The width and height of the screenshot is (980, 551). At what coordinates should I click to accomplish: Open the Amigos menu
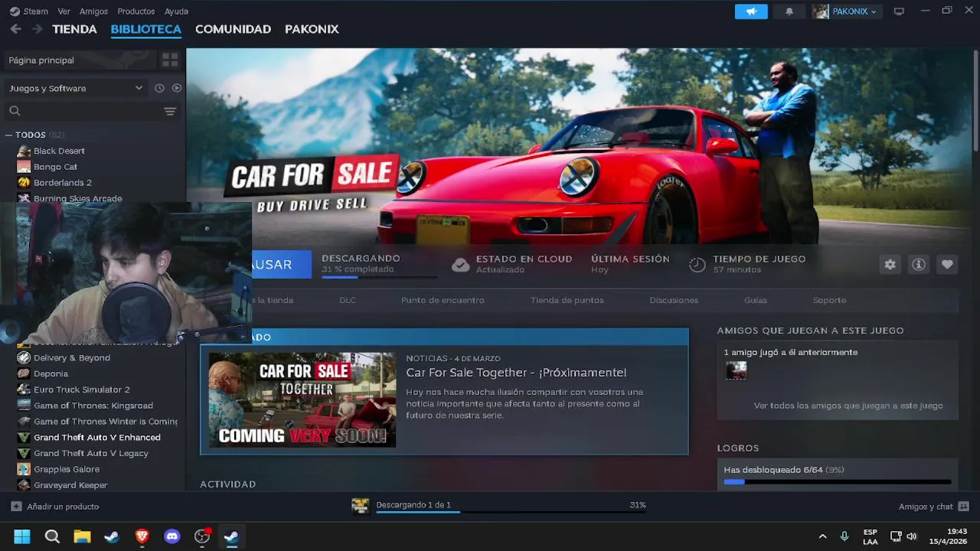pyautogui.click(x=93, y=11)
